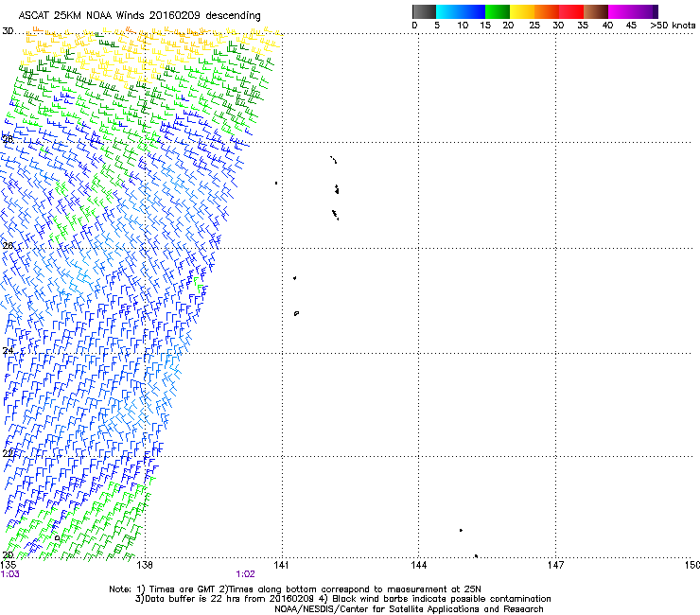Screen dimensions: 700x615
Task: Click the magenta 40-45 knots legend swatch
Action: [621, 11]
